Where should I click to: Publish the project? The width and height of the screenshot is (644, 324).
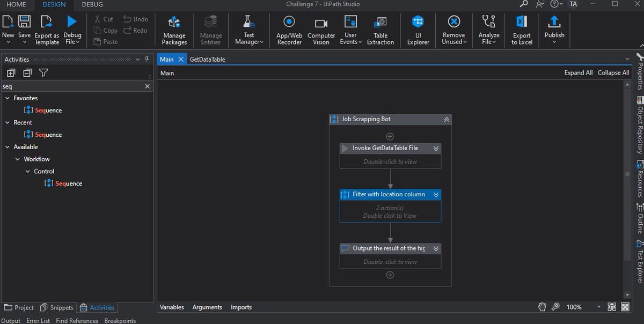click(554, 30)
